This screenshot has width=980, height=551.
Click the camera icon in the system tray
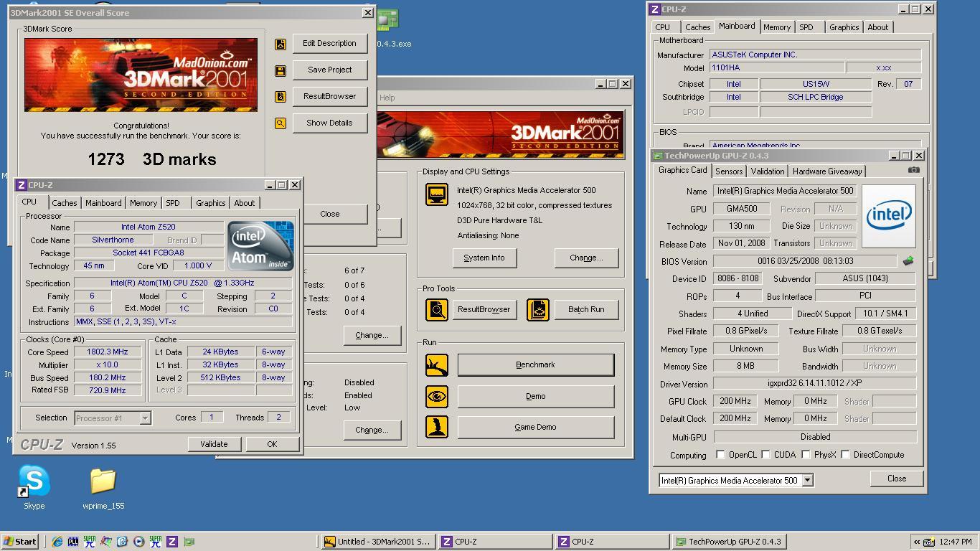pos(929,542)
